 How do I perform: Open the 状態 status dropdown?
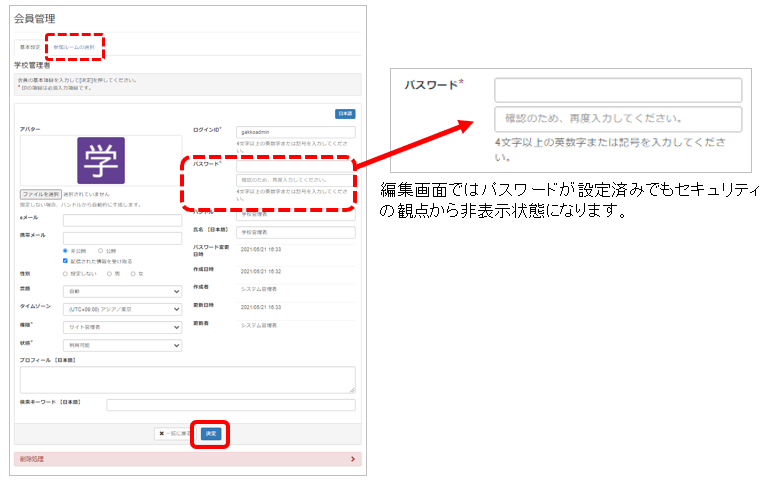click(x=121, y=345)
